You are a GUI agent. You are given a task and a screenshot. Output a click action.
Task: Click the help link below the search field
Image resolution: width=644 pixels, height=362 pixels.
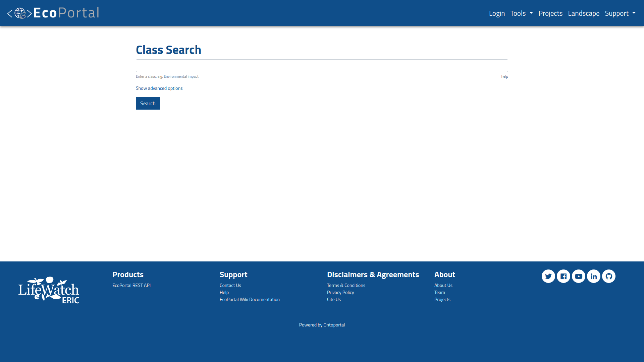click(504, 76)
